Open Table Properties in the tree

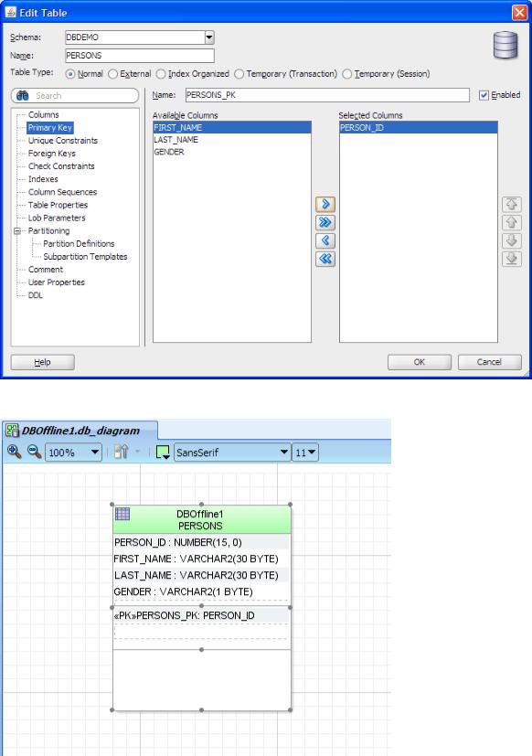[58, 205]
